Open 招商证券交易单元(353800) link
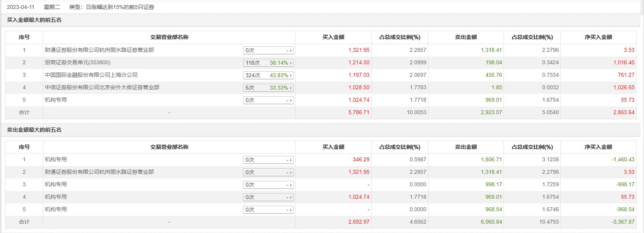Image resolution: width=644 pixels, height=233 pixels. 77,62
